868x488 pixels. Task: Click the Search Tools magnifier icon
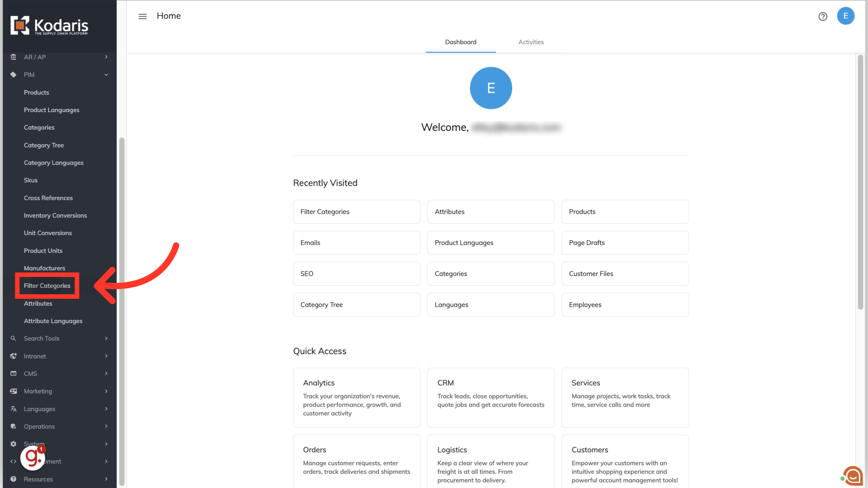click(x=14, y=338)
